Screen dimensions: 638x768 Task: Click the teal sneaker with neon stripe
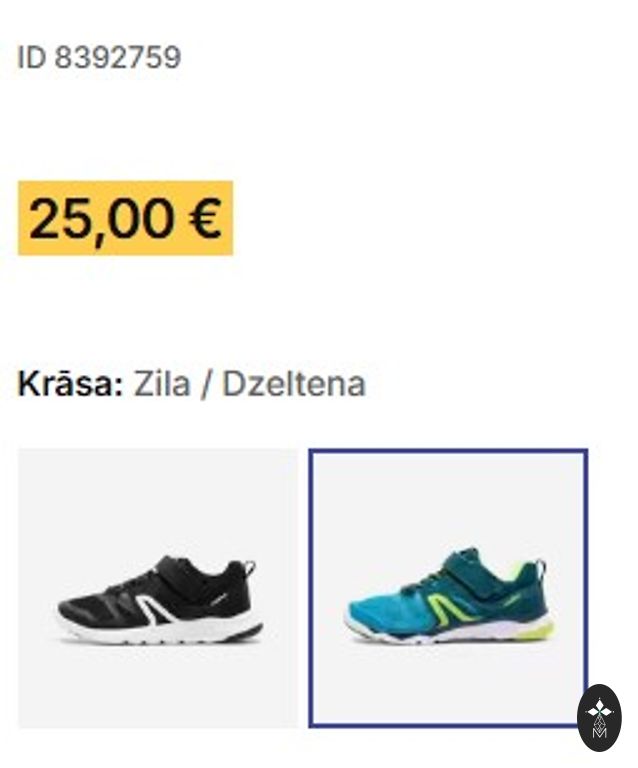448,595
